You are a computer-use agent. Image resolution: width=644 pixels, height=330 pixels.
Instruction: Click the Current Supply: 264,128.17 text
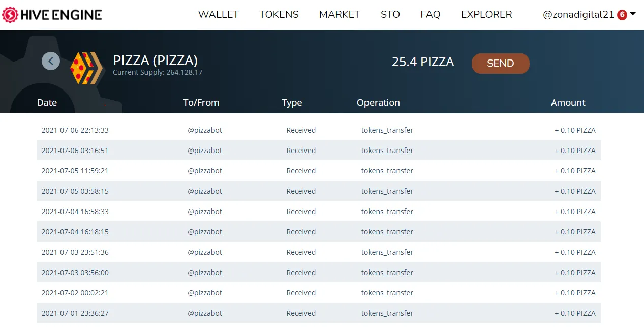pos(158,73)
